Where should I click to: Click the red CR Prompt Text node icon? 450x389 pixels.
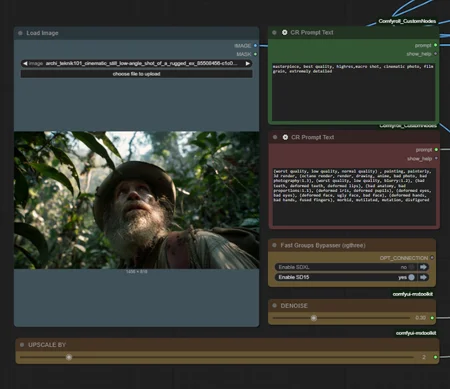click(x=285, y=137)
